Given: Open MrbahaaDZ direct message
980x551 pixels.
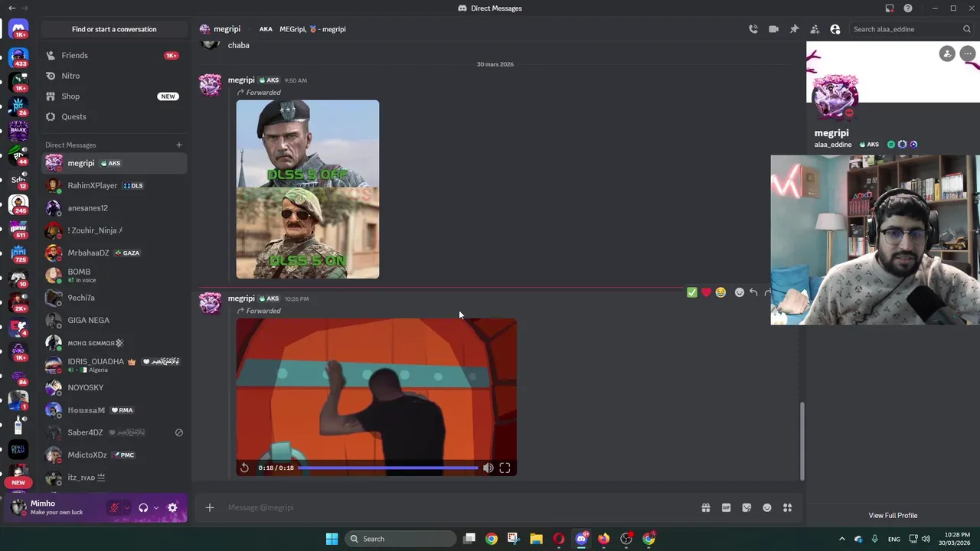Looking at the screenshot, I should tap(114, 253).
